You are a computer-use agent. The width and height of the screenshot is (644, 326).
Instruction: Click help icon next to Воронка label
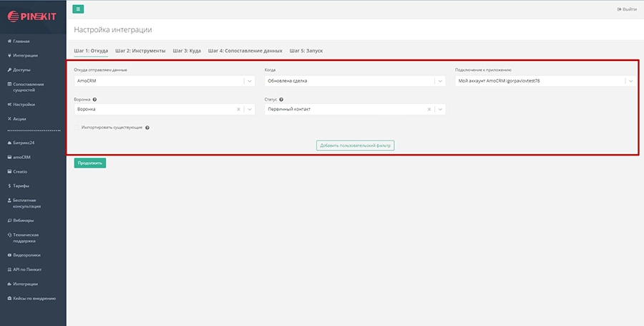tap(94, 99)
